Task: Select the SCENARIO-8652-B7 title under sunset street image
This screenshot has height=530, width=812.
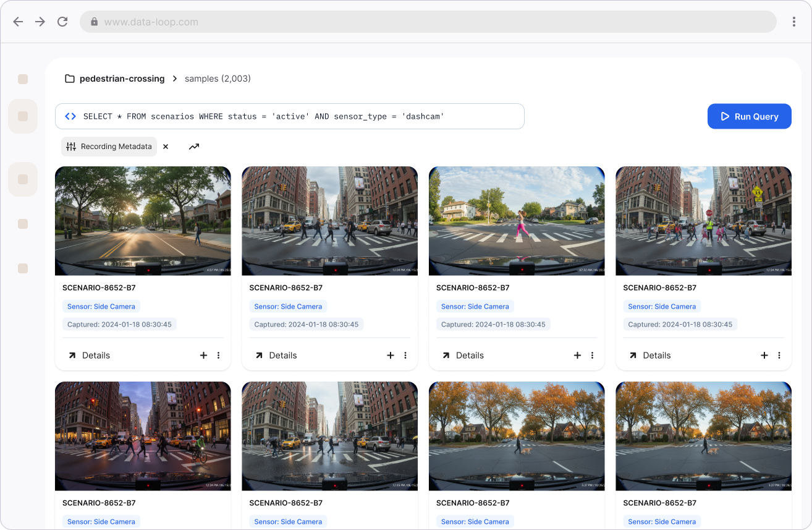Action: (99, 288)
